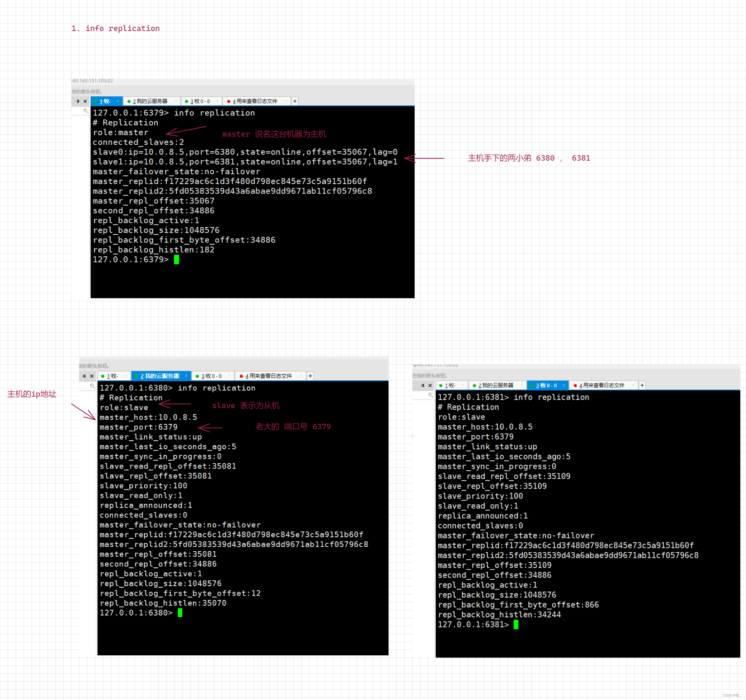Click the prompt cursor in 6381 terminal
Screen dimensions: 746x700
pyautogui.click(x=516, y=624)
